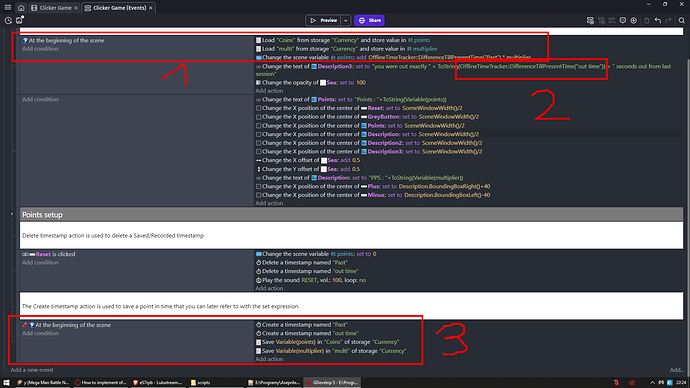Screen dimensions: 690x388
Task: Go to the Home tab icon
Action: [x=21, y=8]
